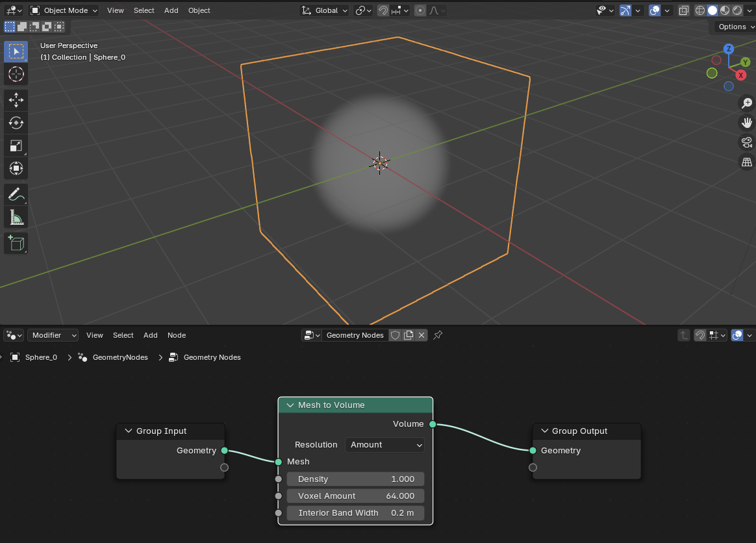This screenshot has height=543, width=756.
Task: Open the Object Mode dropdown
Action: [x=64, y=10]
